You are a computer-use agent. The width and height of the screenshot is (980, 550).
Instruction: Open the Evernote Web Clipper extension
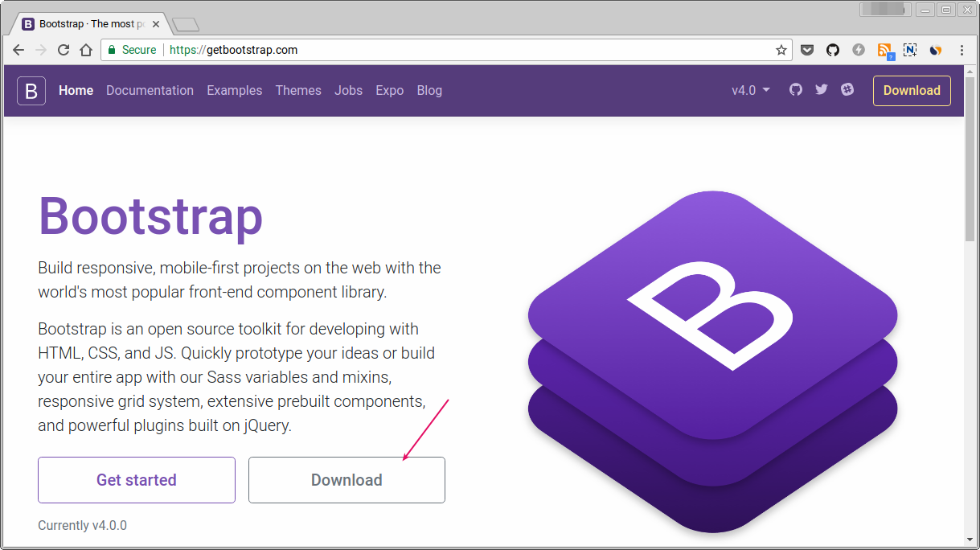910,50
